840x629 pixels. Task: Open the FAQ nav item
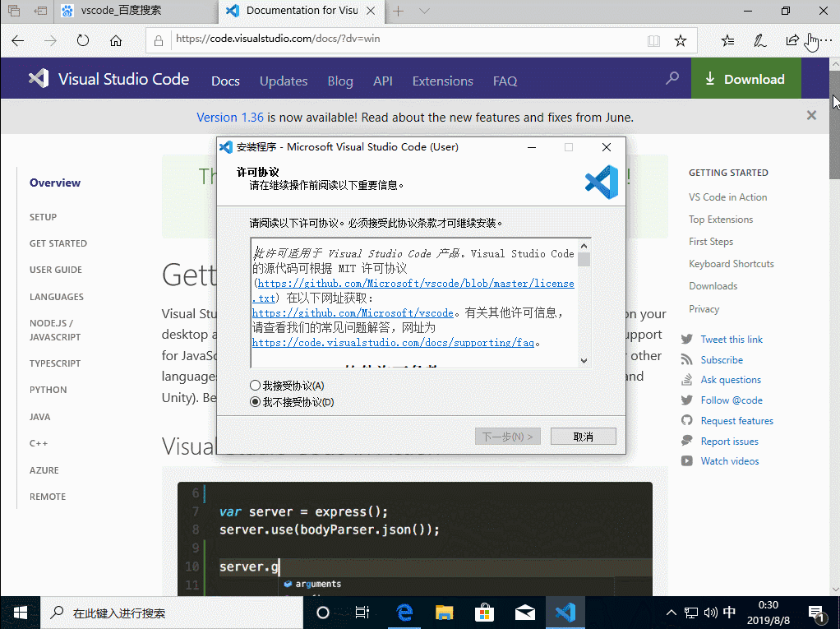[x=505, y=81]
